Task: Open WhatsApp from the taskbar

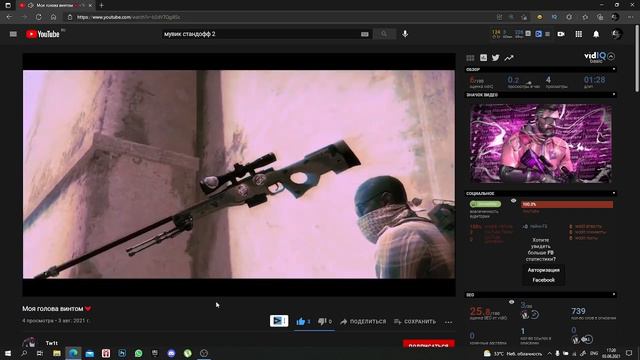Action: tap(139, 353)
